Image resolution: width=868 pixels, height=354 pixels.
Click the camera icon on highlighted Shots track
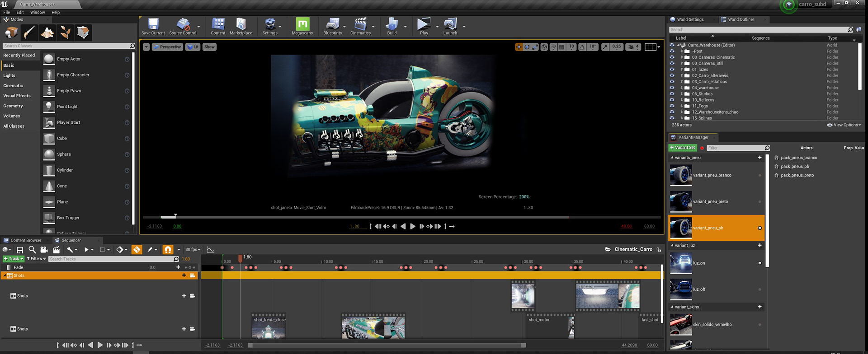(x=193, y=275)
